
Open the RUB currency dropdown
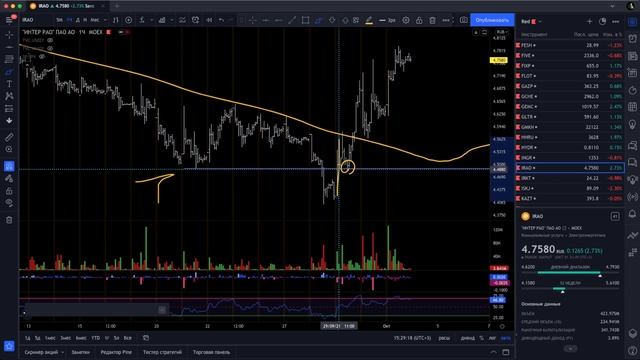[502, 32]
